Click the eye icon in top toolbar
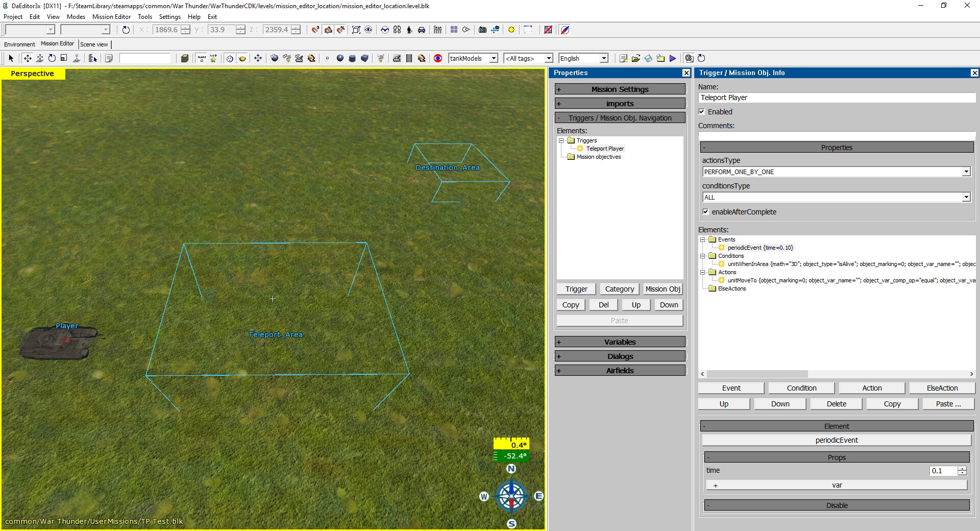The image size is (980, 531). click(x=369, y=30)
